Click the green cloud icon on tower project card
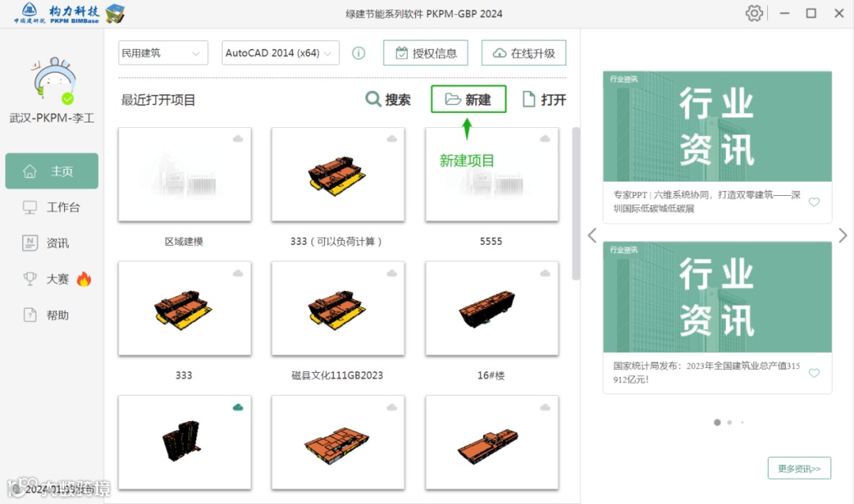The image size is (854, 504). pyautogui.click(x=238, y=407)
